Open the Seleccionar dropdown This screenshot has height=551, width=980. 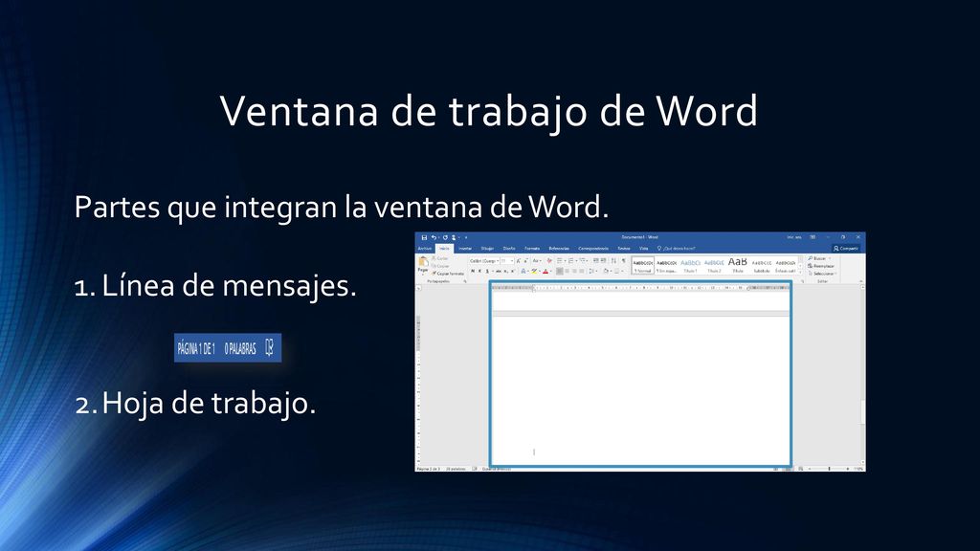tap(824, 274)
